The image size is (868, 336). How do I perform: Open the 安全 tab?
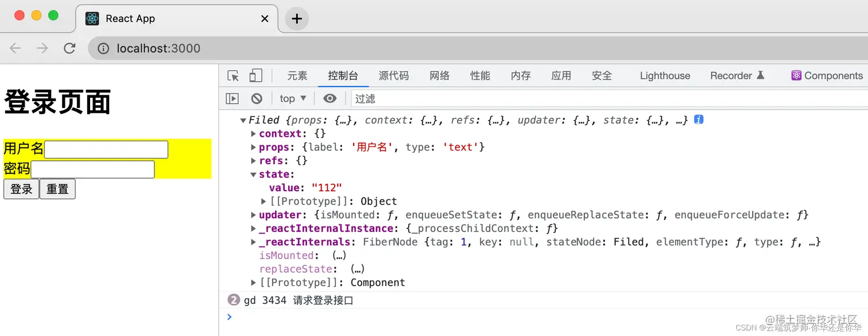click(602, 75)
